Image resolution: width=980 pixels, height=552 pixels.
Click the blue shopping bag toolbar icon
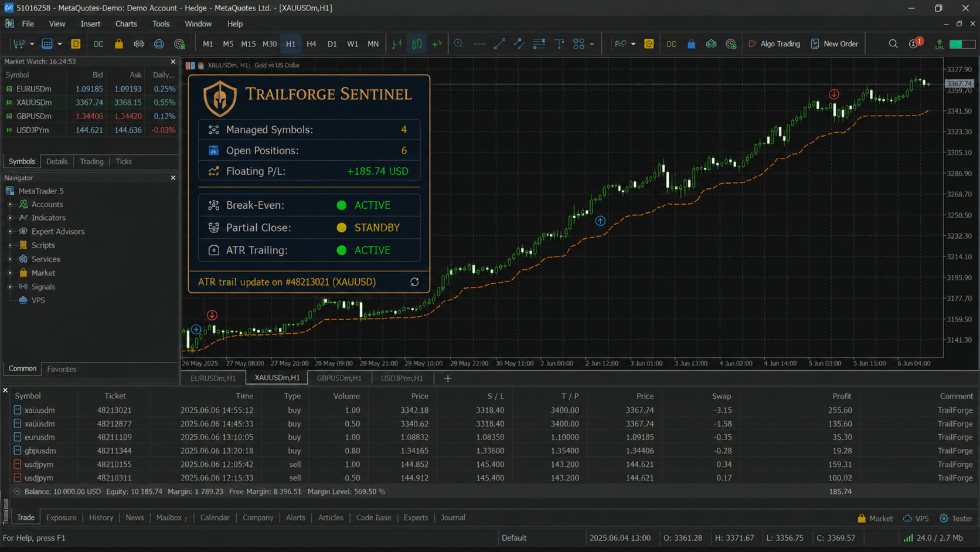692,44
